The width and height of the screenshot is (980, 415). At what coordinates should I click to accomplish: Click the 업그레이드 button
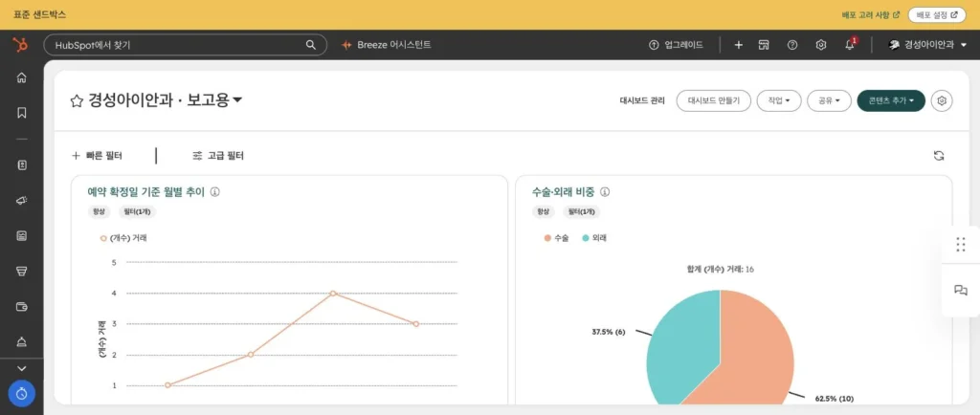coord(676,45)
